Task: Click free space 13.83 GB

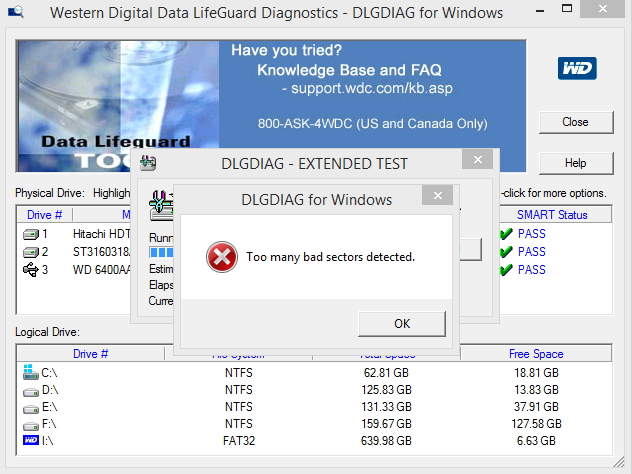Action: pos(536,390)
